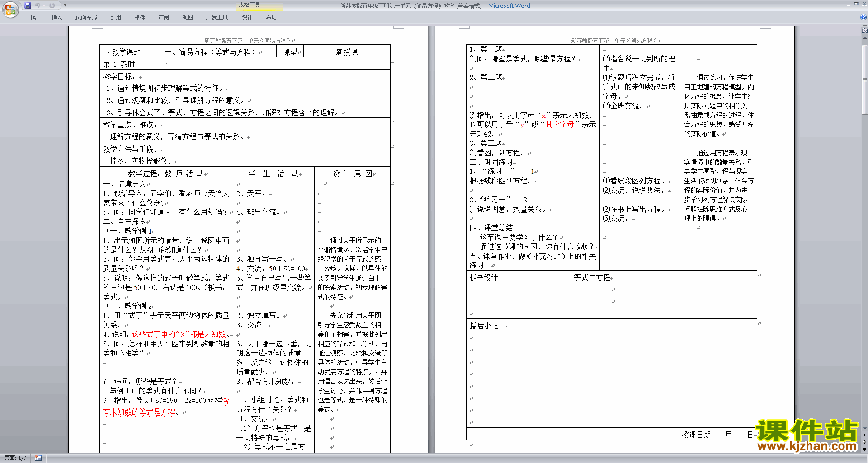The image size is (868, 463).
Task: Click the 二、自主探索 line
Action: pyautogui.click(x=124, y=221)
